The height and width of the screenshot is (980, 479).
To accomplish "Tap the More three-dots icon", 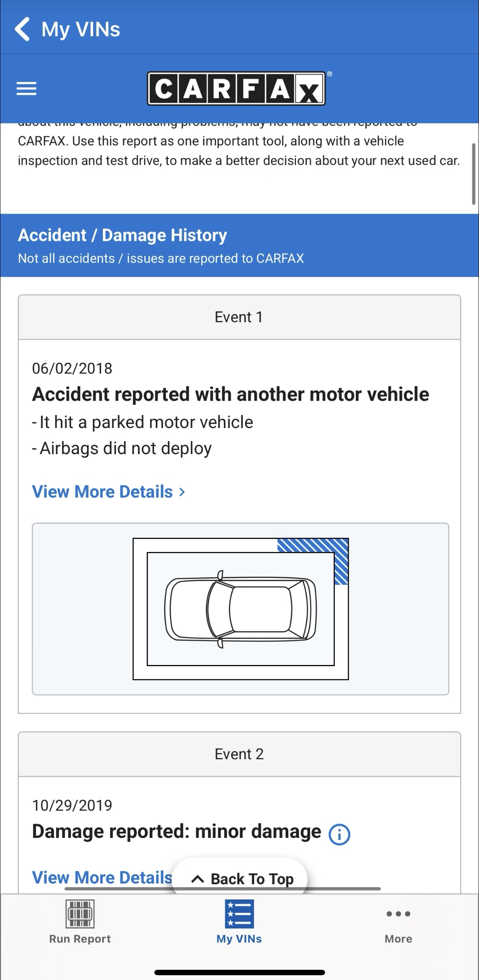I will pyautogui.click(x=398, y=914).
